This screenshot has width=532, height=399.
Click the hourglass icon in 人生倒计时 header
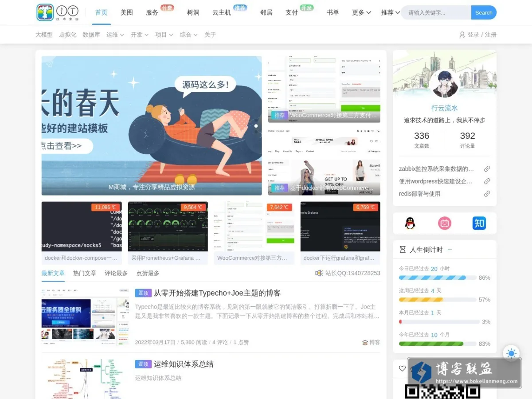click(x=403, y=250)
